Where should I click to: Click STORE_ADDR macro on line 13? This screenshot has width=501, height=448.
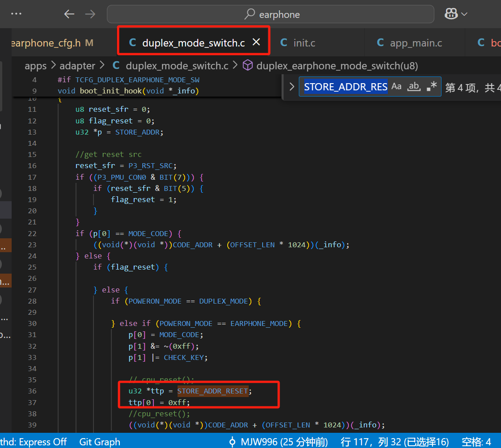[x=137, y=132]
